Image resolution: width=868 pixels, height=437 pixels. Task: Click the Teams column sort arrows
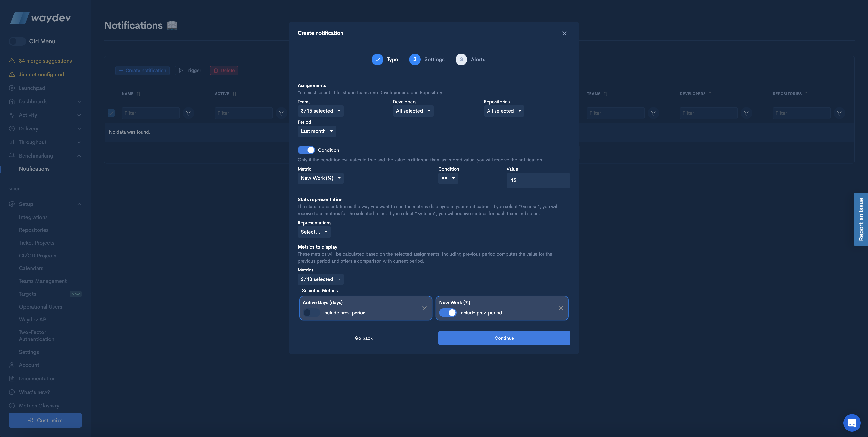tap(605, 94)
